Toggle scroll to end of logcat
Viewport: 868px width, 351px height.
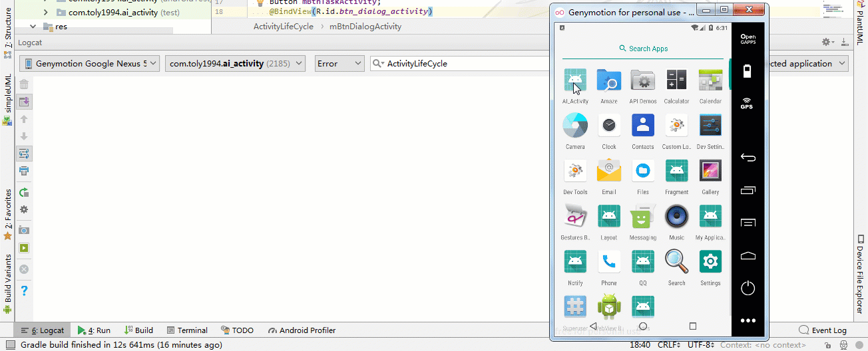[24, 102]
